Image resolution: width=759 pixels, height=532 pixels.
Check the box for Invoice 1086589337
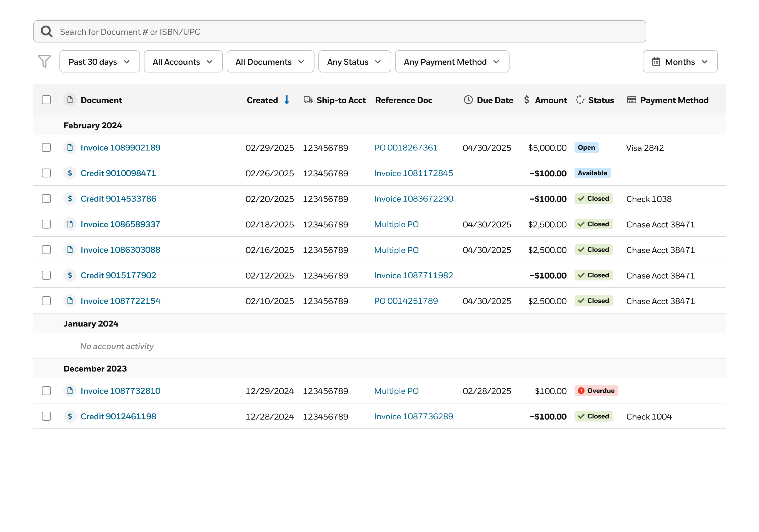pyautogui.click(x=46, y=224)
